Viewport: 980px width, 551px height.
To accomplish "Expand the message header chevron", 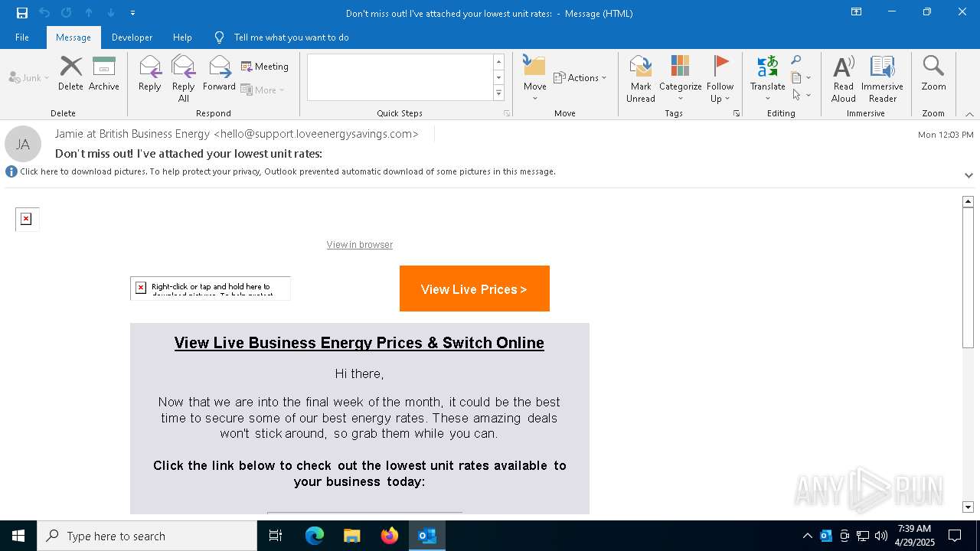I will pyautogui.click(x=969, y=175).
